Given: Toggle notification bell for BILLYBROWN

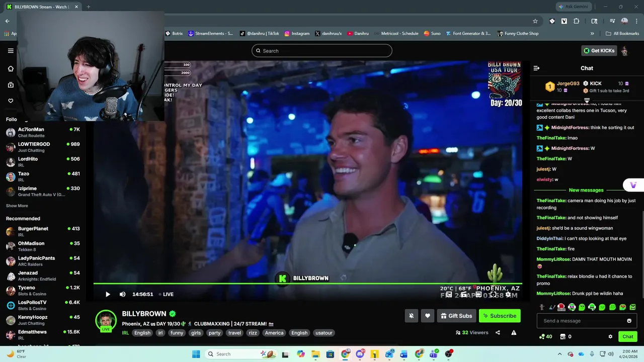Looking at the screenshot, I should coord(412,316).
